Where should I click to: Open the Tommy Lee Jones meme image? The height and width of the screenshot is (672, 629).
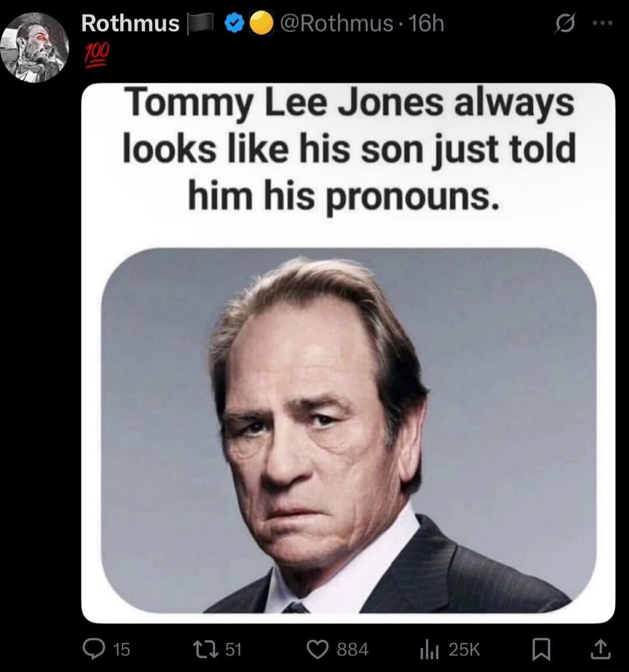(348, 353)
